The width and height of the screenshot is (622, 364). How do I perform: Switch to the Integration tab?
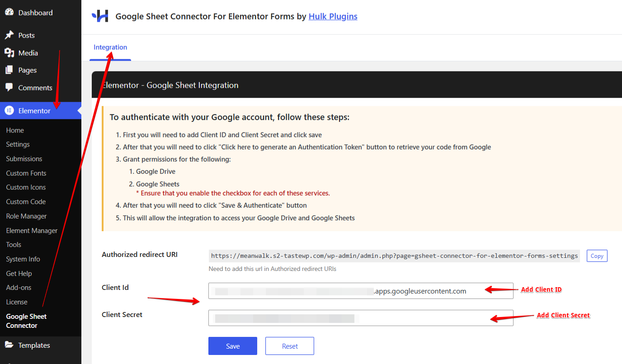point(110,47)
